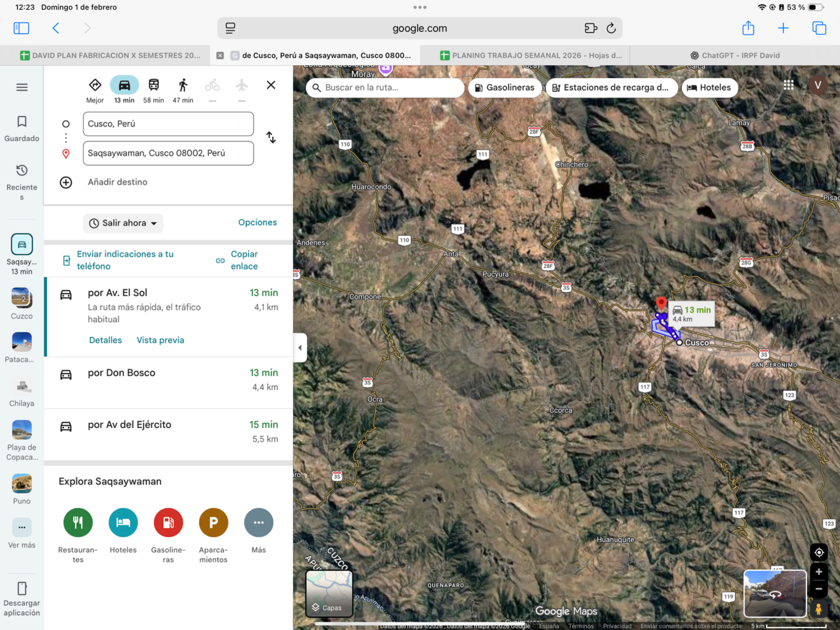
Task: Select the walking travel mode
Action: pos(183,90)
